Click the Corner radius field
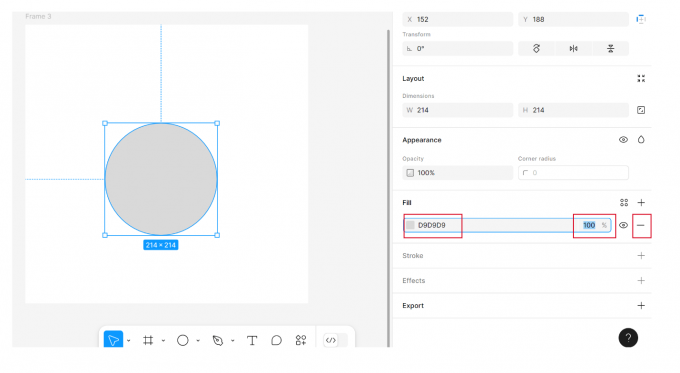 pos(573,173)
